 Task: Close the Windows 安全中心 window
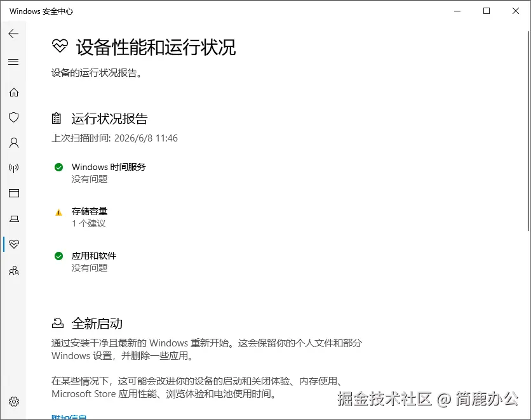(x=515, y=11)
